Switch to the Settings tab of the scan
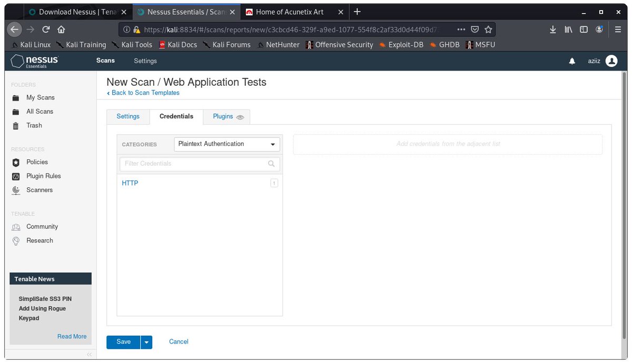Screen dimensions: 632x364 [128, 117]
